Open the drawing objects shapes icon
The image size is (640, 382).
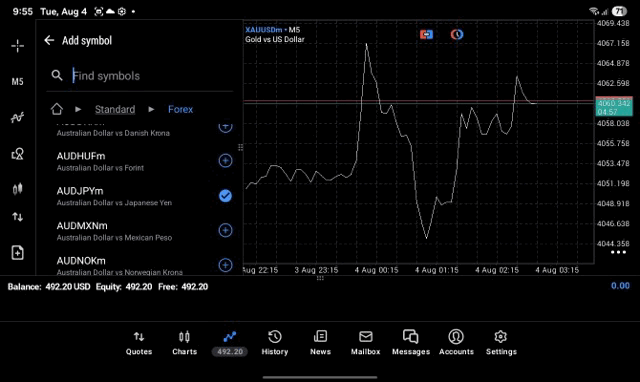click(x=18, y=153)
